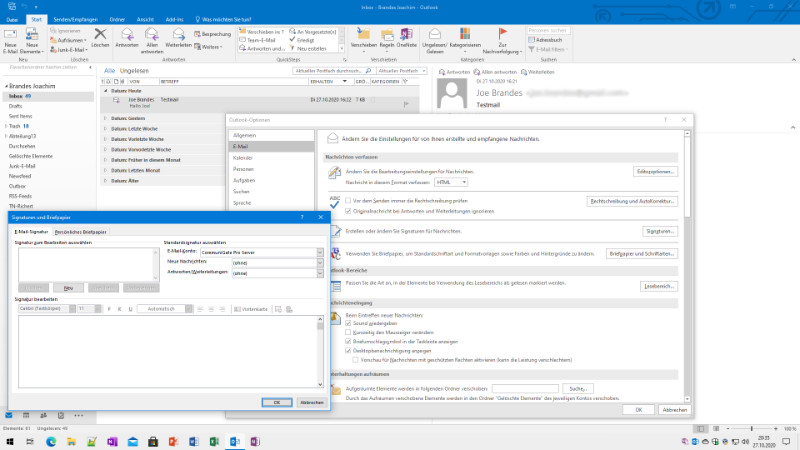
Task: Click the Neu button in signature dialog
Action: 68,288
